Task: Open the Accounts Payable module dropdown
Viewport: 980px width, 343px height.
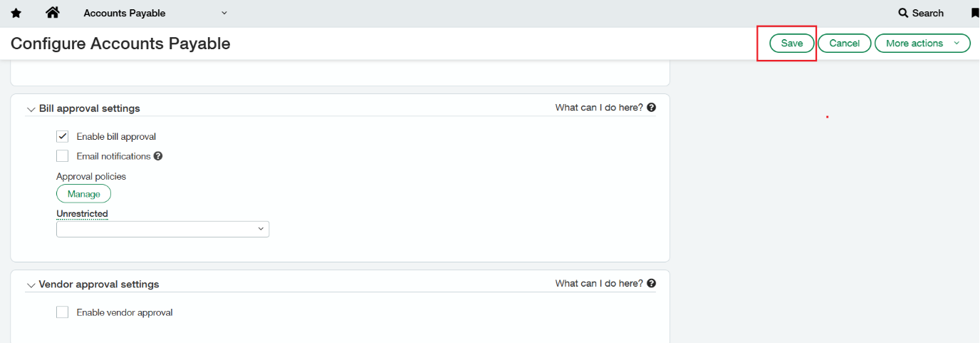Action: coord(224,13)
